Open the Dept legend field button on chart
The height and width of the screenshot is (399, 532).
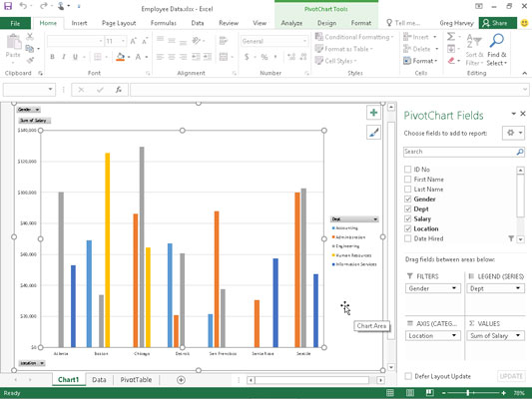click(x=354, y=219)
